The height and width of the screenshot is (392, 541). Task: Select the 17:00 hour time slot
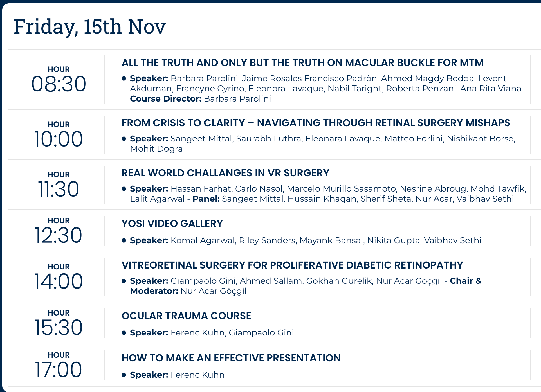[x=59, y=365]
